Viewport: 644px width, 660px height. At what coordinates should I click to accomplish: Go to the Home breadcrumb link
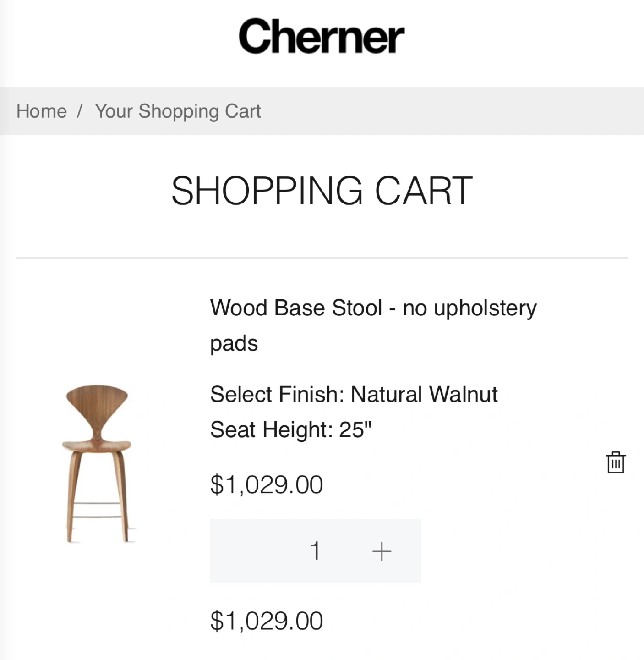coord(42,111)
